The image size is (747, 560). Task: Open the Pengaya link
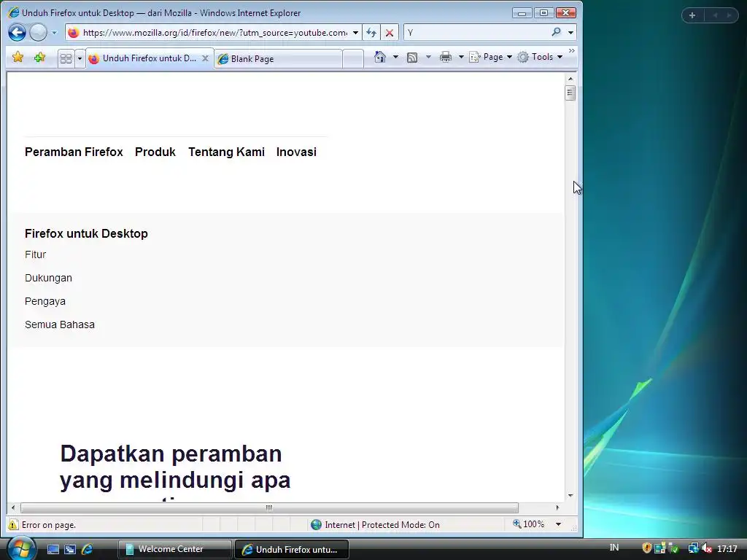(45, 301)
